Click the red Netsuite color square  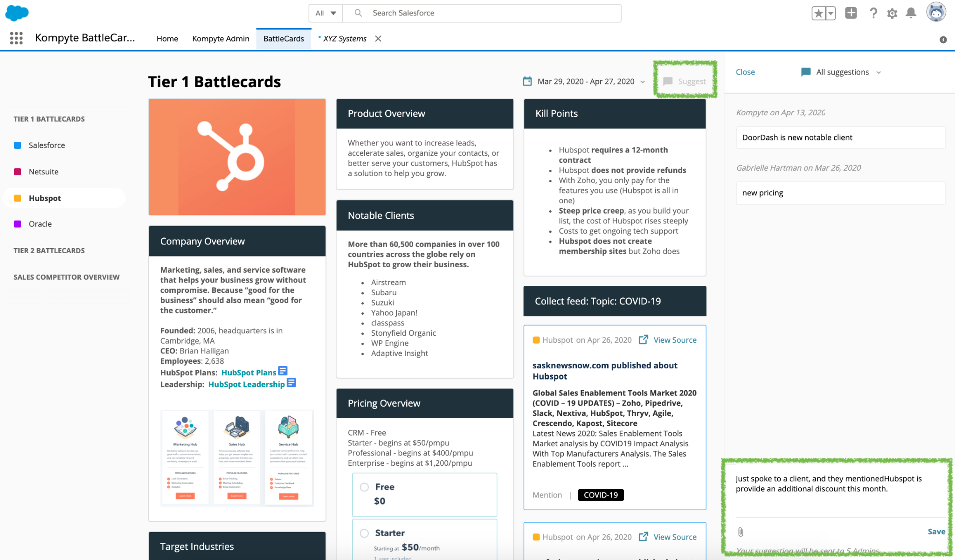(x=18, y=172)
